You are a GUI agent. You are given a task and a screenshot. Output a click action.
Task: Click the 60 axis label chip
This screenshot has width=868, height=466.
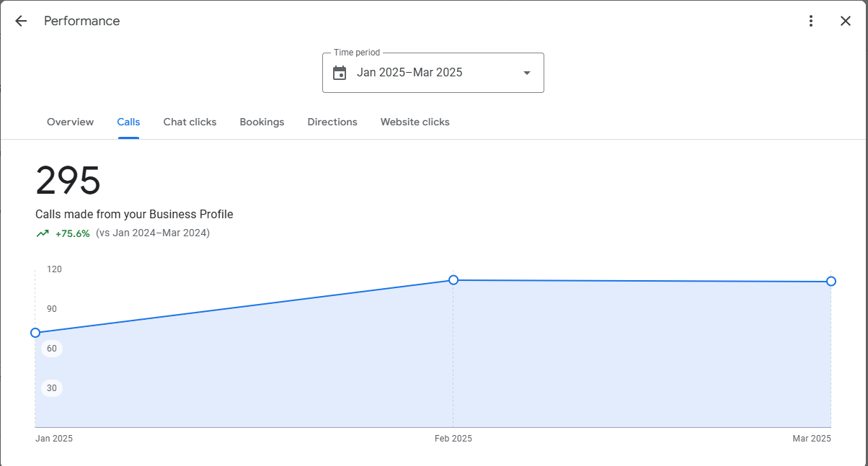point(52,349)
